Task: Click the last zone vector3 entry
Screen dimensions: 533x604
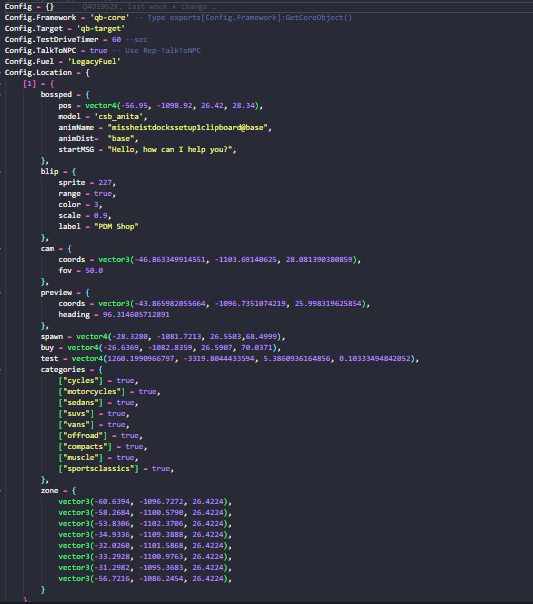Action: pyautogui.click(x=145, y=579)
